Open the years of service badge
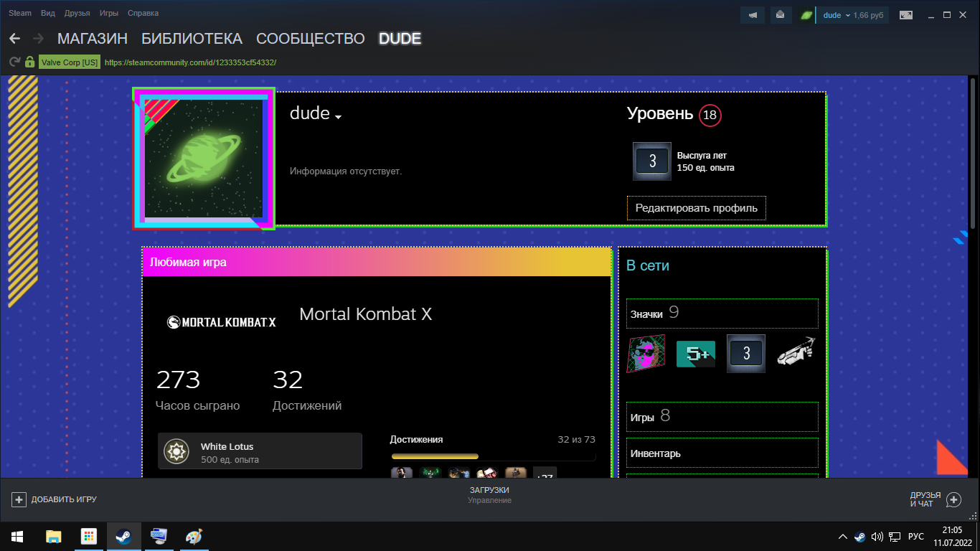 click(652, 161)
